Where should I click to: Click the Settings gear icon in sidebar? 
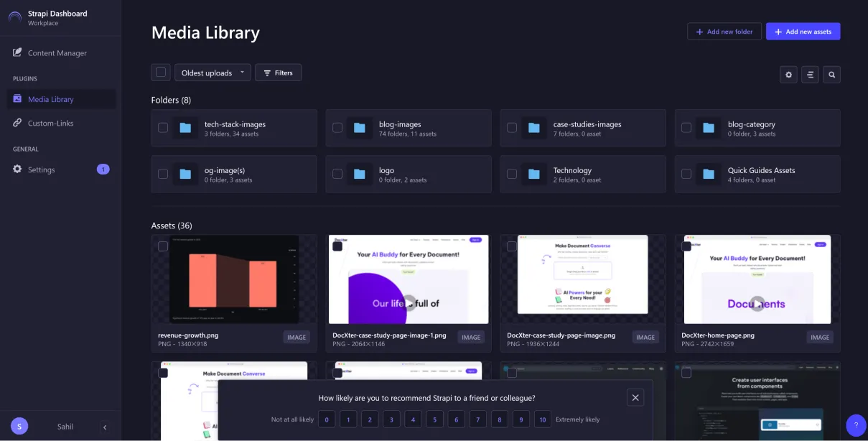tap(17, 170)
